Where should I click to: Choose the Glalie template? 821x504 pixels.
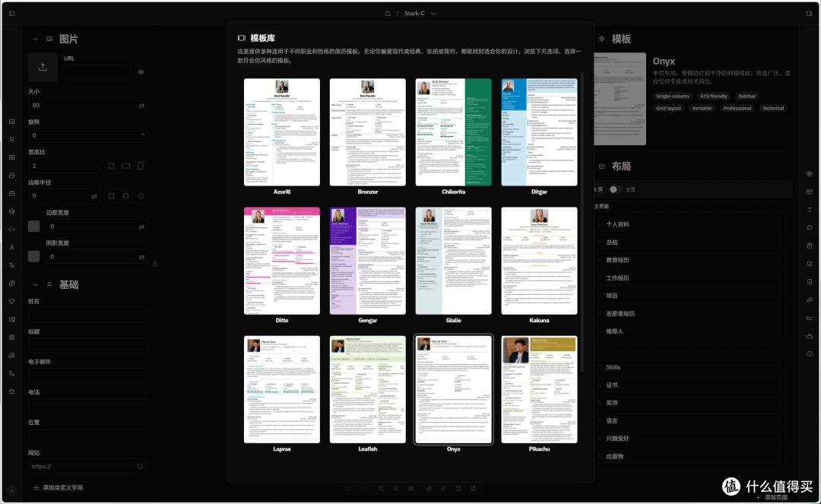tap(453, 261)
